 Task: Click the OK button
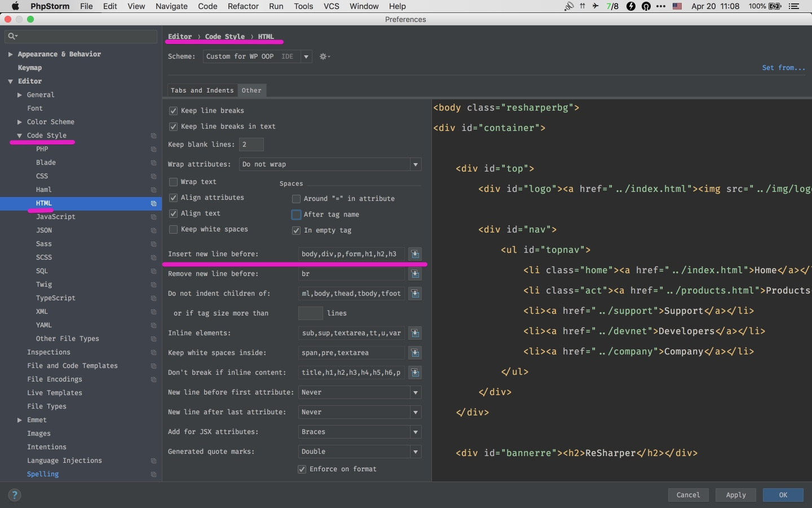[x=783, y=495]
